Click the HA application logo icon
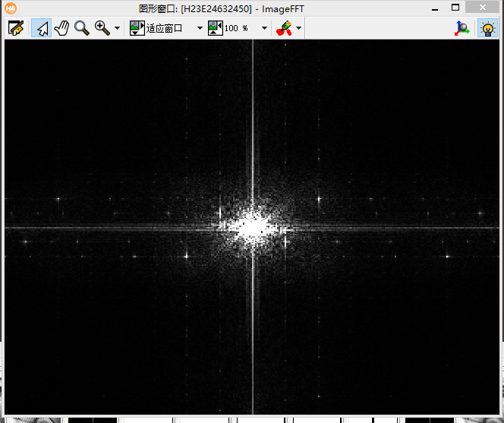Image resolution: width=504 pixels, height=423 pixels. [x=11, y=8]
